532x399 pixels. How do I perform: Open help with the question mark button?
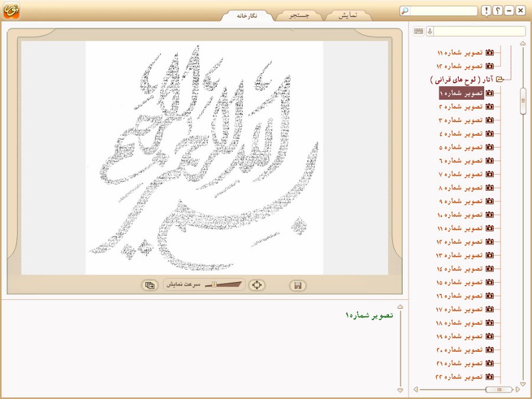point(497,11)
